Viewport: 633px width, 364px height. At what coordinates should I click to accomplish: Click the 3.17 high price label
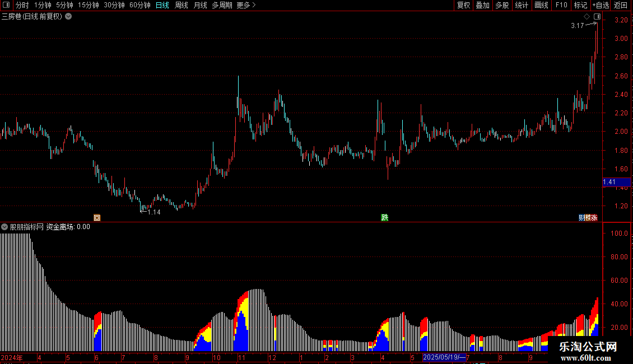pyautogui.click(x=578, y=26)
